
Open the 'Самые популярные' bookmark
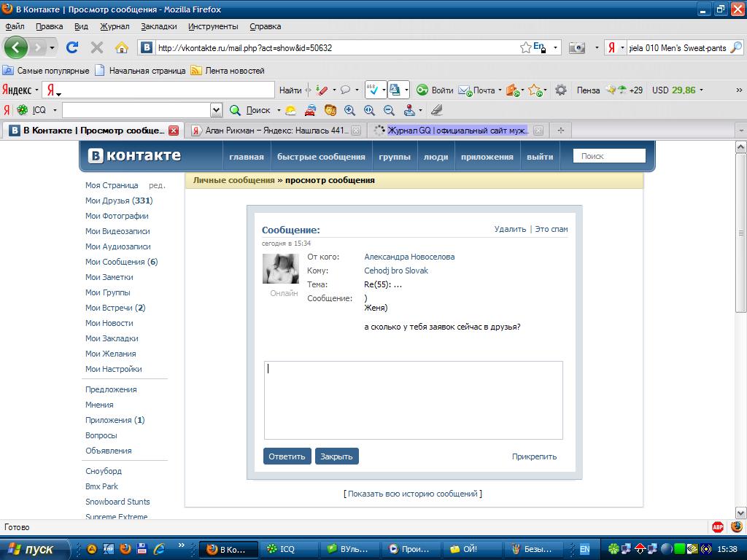tap(46, 71)
